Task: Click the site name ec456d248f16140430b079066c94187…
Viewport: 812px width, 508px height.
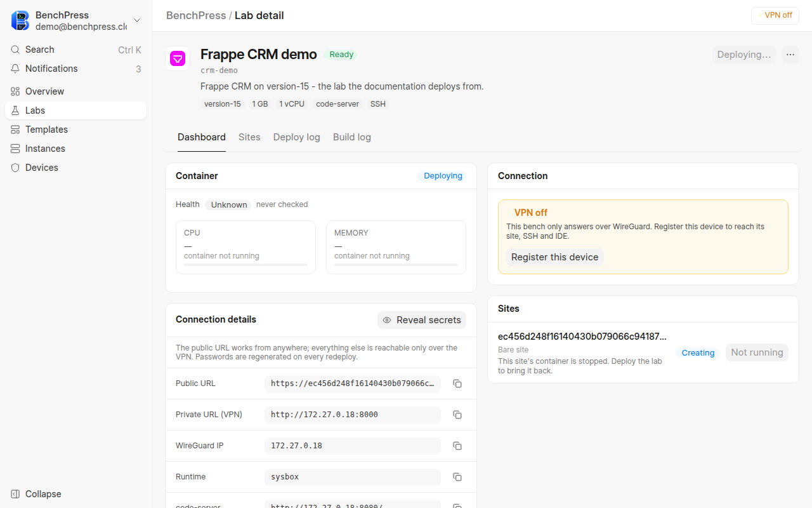Action: (x=582, y=337)
